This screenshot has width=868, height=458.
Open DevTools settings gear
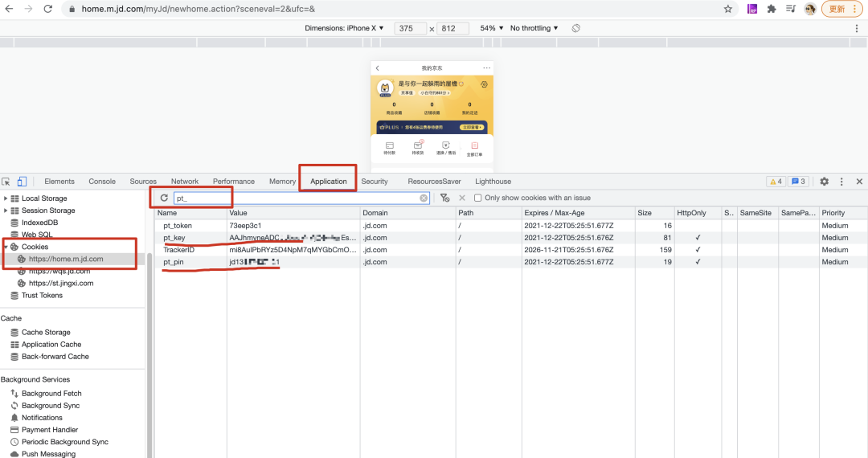(824, 182)
